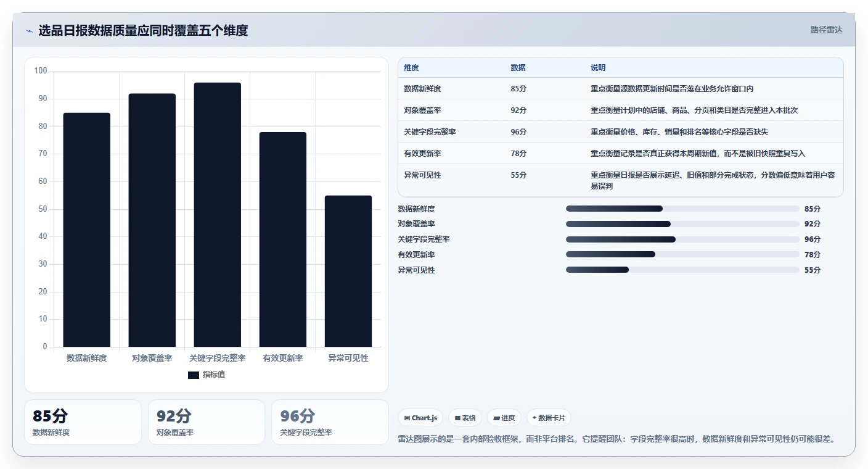868x469 pixels.
Task: Click the 数据新鲜度 x-axis label
Action: tap(87, 358)
